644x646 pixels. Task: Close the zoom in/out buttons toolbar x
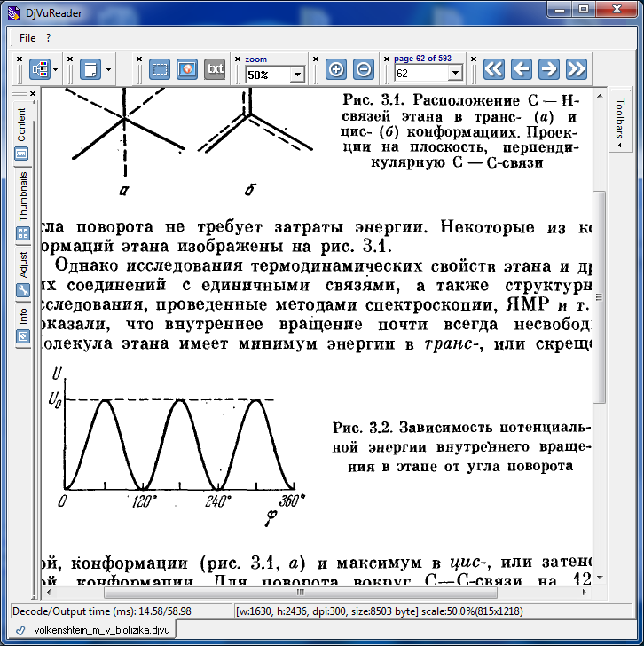click(x=316, y=59)
